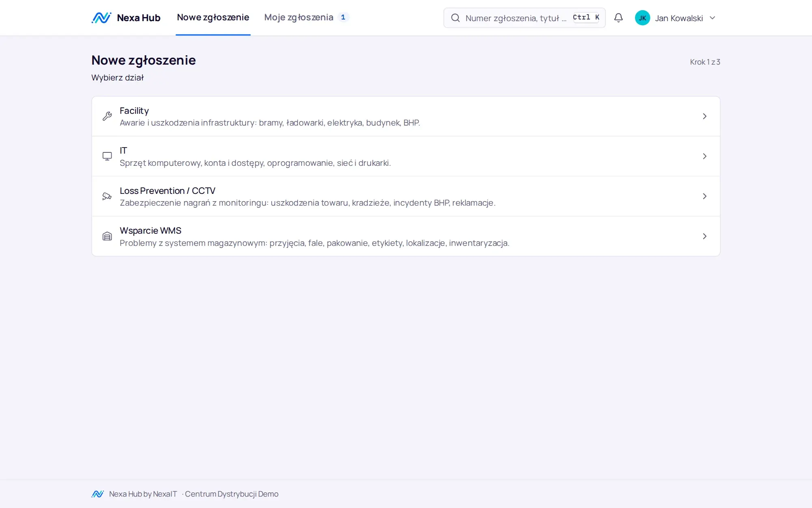This screenshot has width=812, height=508.
Task: Click the description about Problemy z systemem magazynowym
Action: [x=315, y=243]
